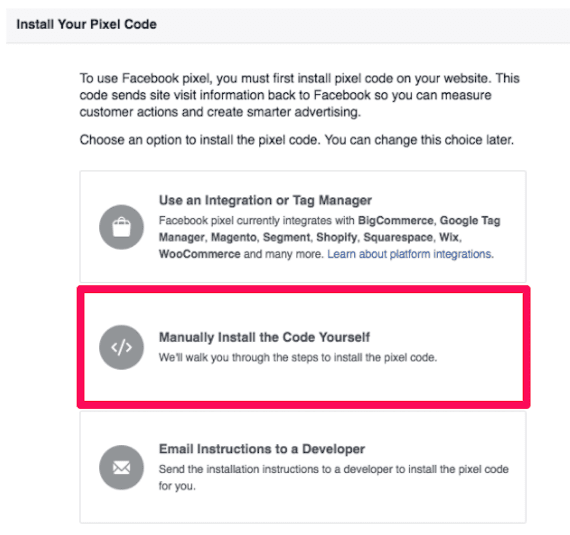Click the bold "BigCommerce" text
Image resolution: width=570 pixels, height=535 pixels.
coord(396,220)
